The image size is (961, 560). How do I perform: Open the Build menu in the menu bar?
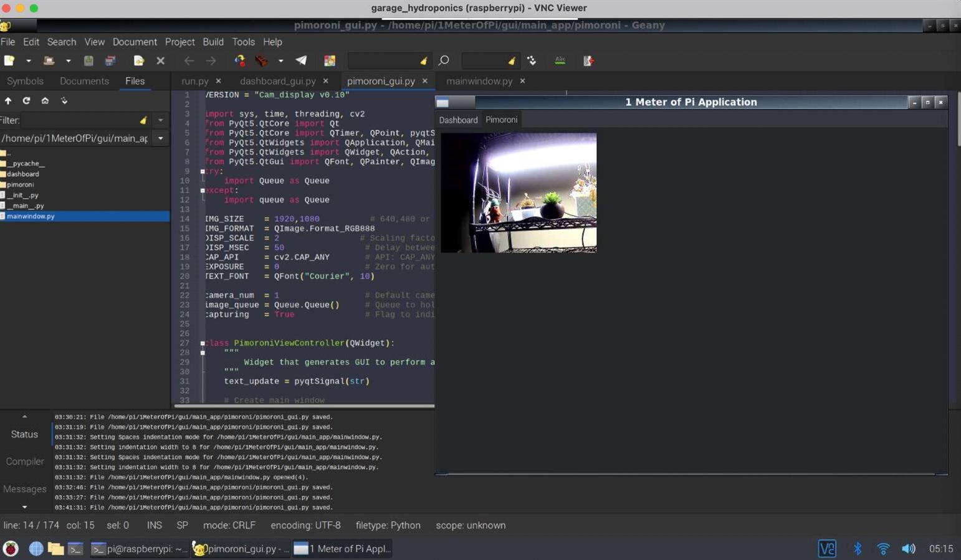pos(213,42)
